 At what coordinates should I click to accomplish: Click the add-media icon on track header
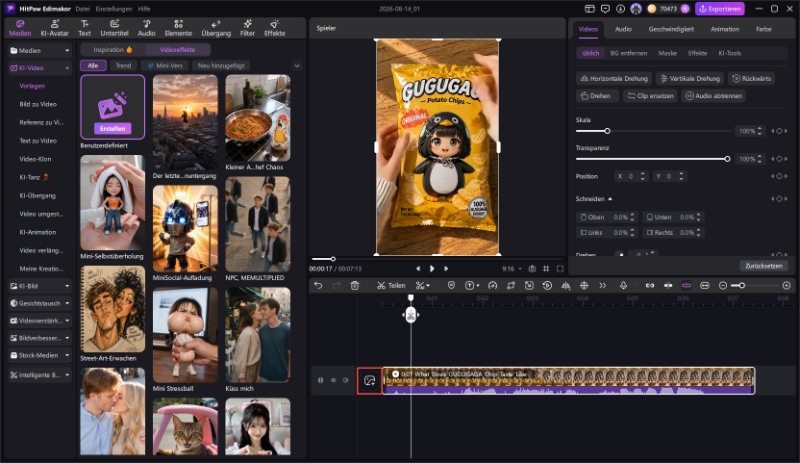(369, 380)
